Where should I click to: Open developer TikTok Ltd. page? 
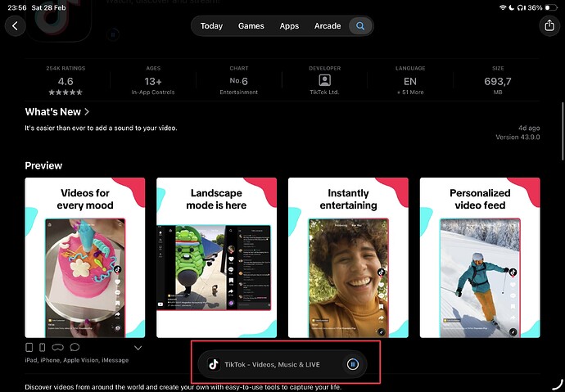[324, 82]
